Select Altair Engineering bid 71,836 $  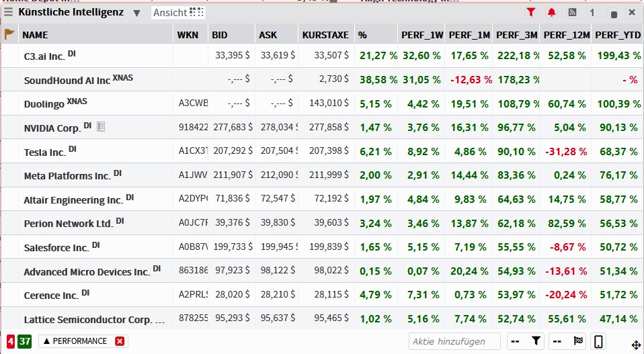pyautogui.click(x=233, y=199)
